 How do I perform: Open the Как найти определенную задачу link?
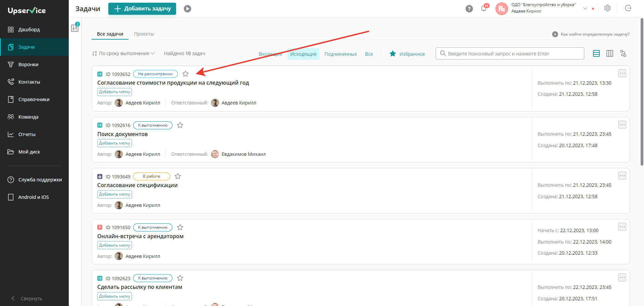(591, 34)
